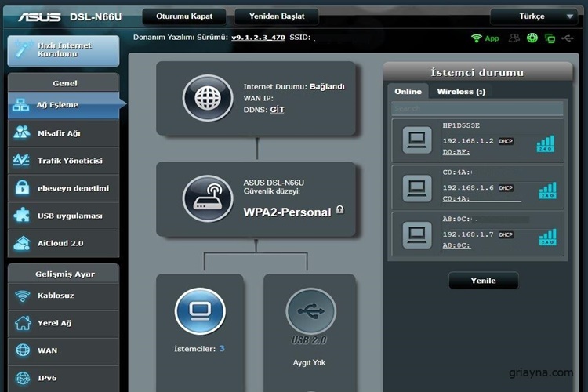
Task: Click the wireless router icon
Action: point(208,198)
